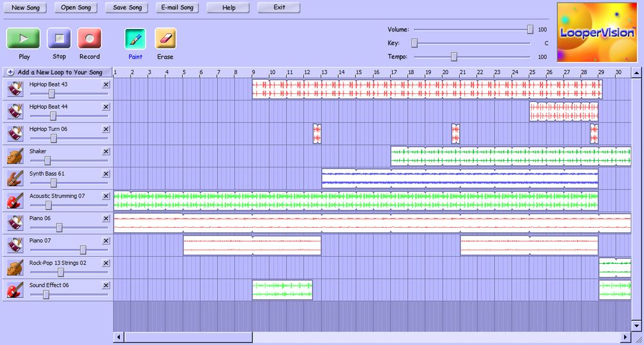Viewport: 644px width, 345px height.
Task: Click the Piano 06 volume slider
Action: tap(59, 228)
